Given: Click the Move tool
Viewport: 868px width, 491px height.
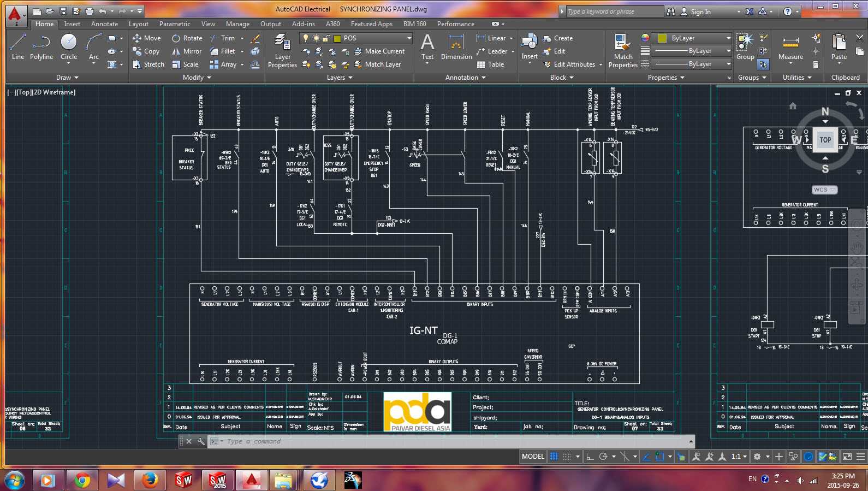Looking at the screenshot, I should (x=146, y=38).
